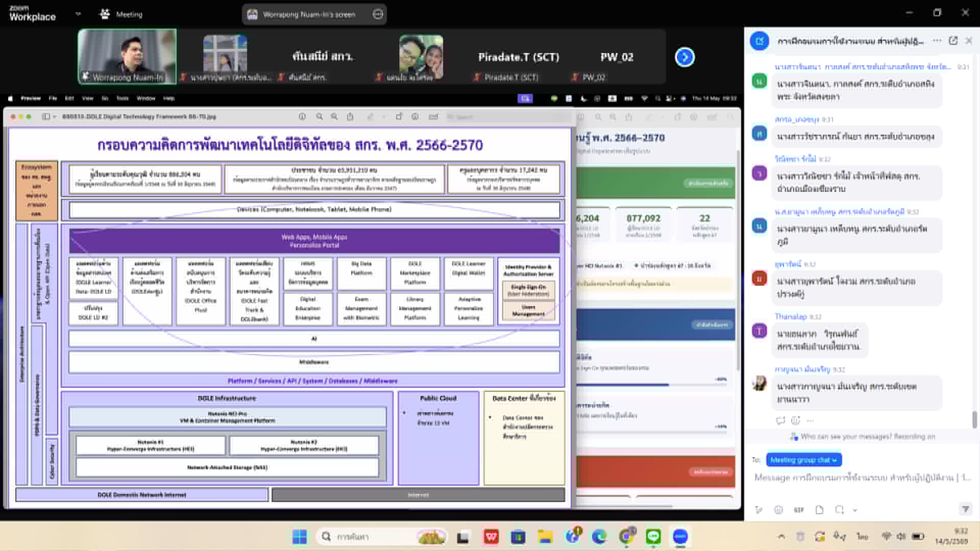Click the Windows taskbar search box

[382, 537]
